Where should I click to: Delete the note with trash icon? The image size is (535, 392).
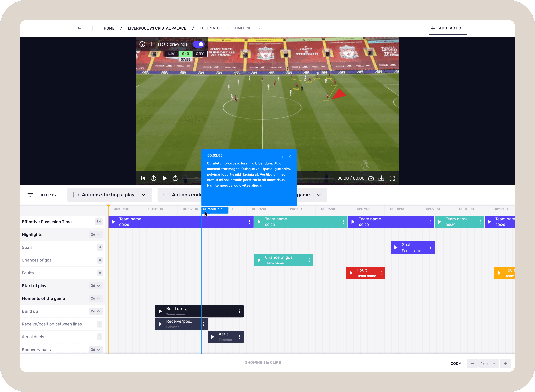point(282,156)
